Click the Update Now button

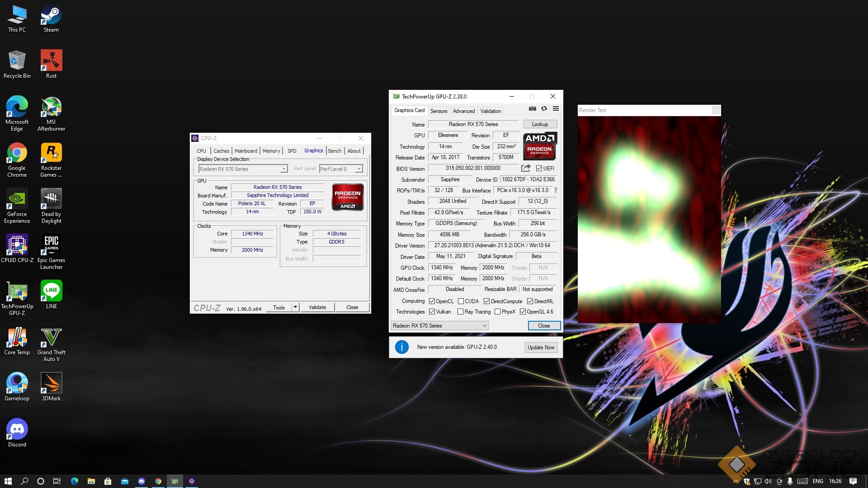(541, 347)
